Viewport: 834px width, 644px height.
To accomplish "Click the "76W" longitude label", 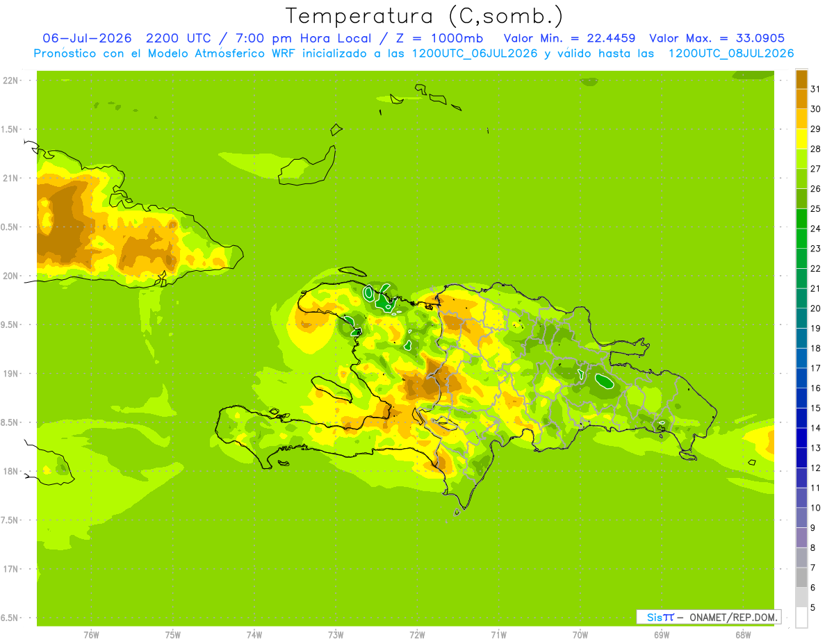I will point(91,634).
